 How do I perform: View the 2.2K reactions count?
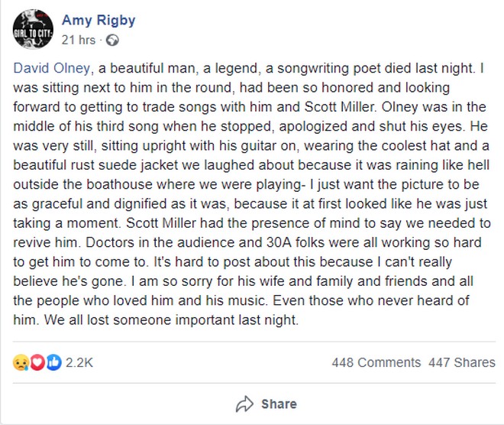pos(80,363)
